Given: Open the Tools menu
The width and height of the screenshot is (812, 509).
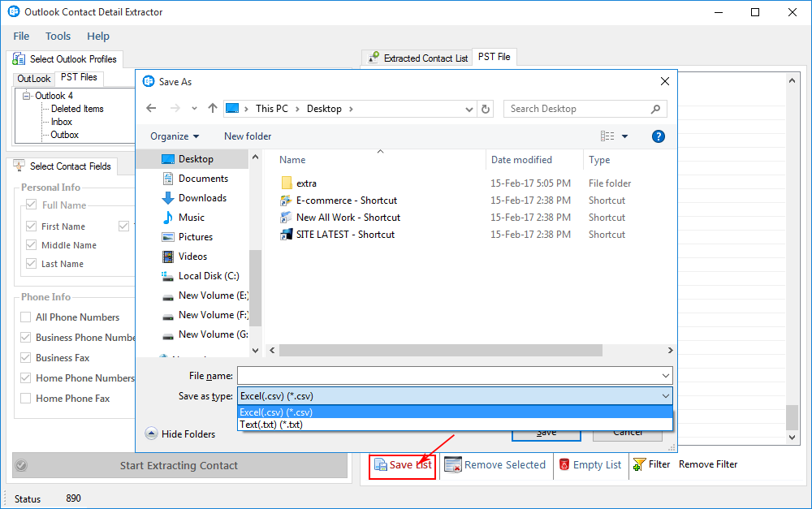Looking at the screenshot, I should click(x=58, y=37).
